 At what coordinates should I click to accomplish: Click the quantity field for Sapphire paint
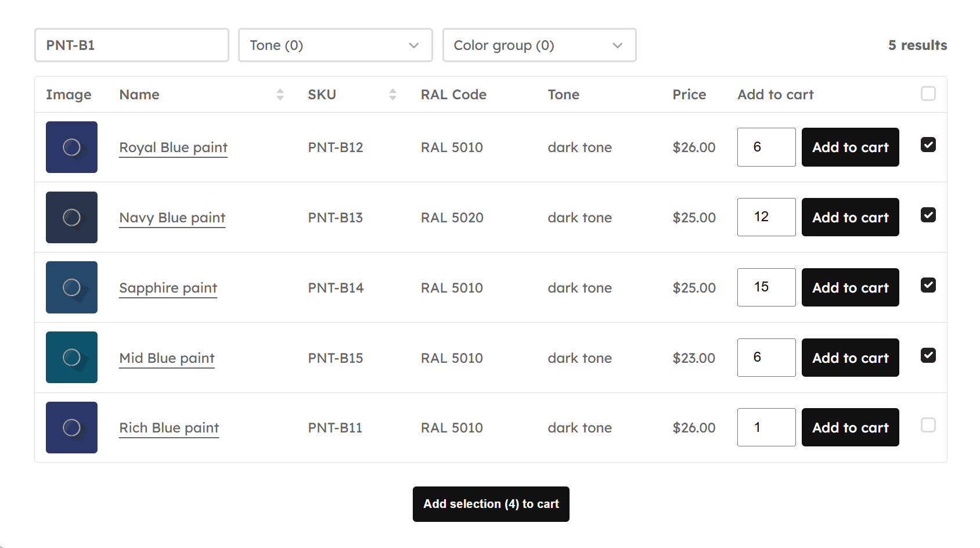tap(766, 287)
